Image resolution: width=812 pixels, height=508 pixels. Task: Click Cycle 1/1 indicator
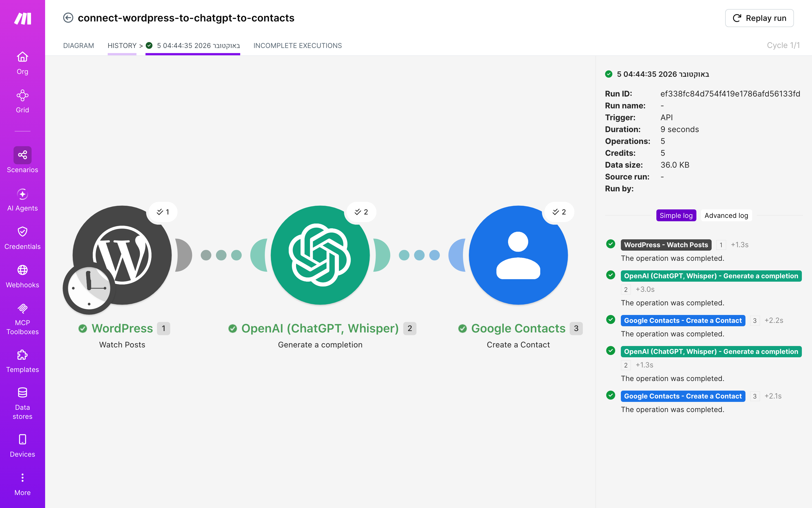tap(783, 45)
